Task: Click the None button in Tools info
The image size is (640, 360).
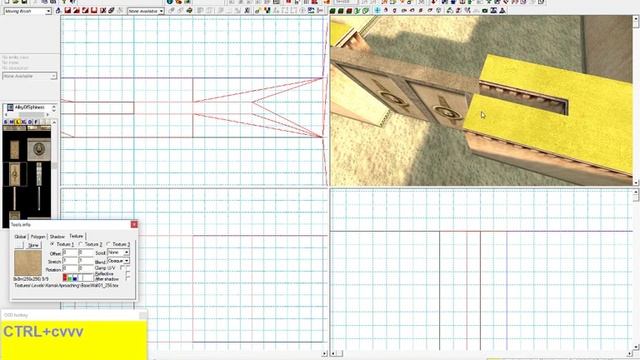Action: click(x=33, y=245)
